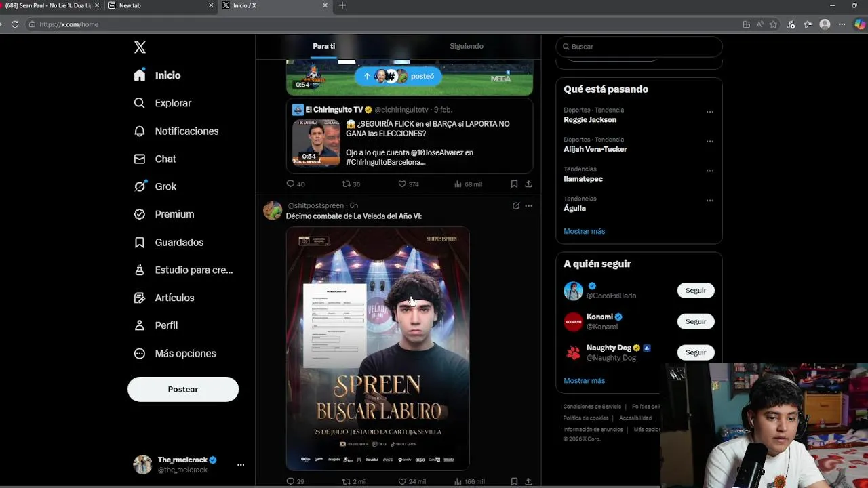Open the browser favorites list icon
The width and height of the screenshot is (868, 488).
(x=808, y=24)
